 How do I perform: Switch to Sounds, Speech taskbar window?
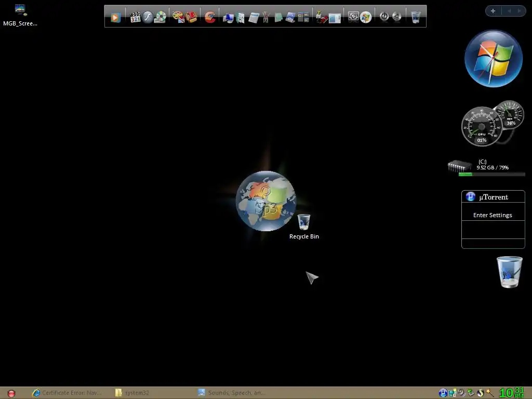[232, 393]
